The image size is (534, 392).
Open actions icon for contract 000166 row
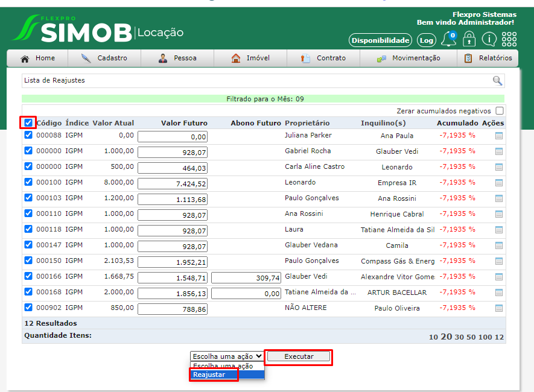pyautogui.click(x=499, y=277)
